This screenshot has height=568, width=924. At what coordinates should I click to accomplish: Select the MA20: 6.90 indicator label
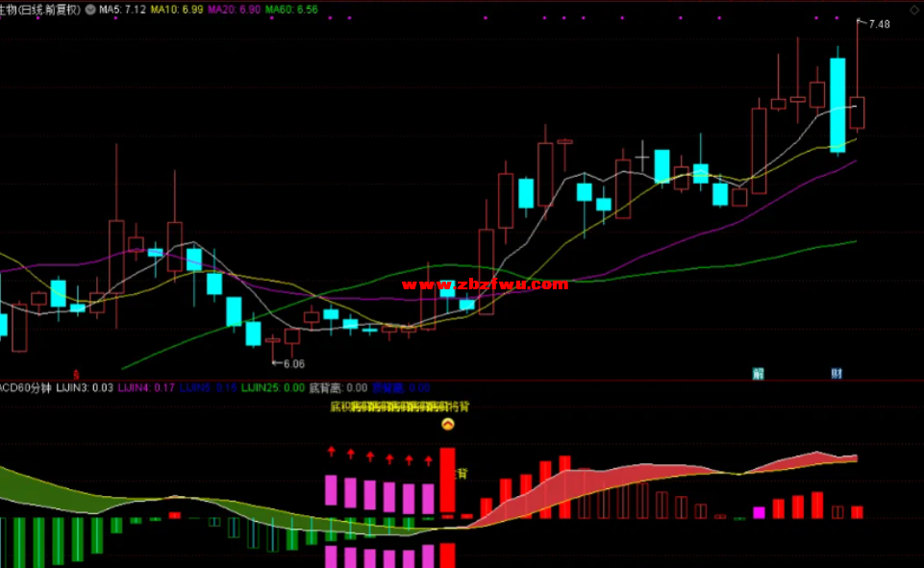(x=234, y=10)
